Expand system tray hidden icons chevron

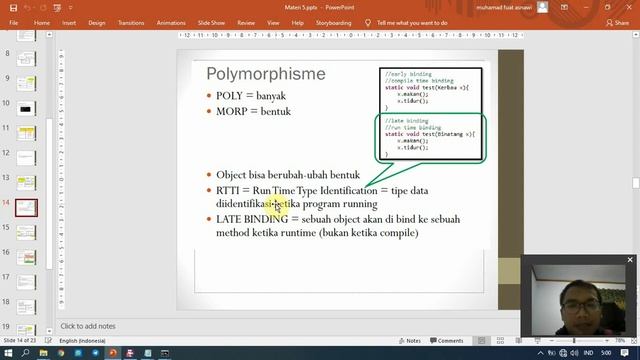tap(540, 353)
